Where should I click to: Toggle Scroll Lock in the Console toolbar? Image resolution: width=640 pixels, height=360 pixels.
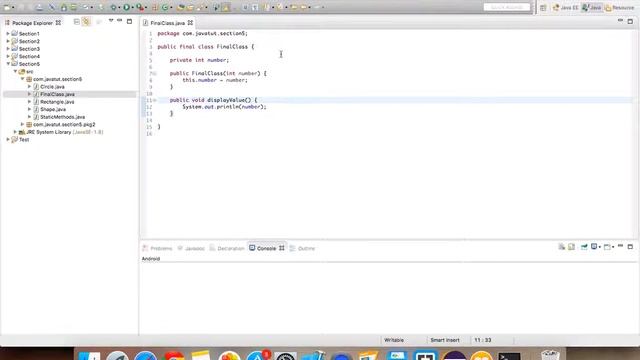pyautogui.click(x=571, y=247)
